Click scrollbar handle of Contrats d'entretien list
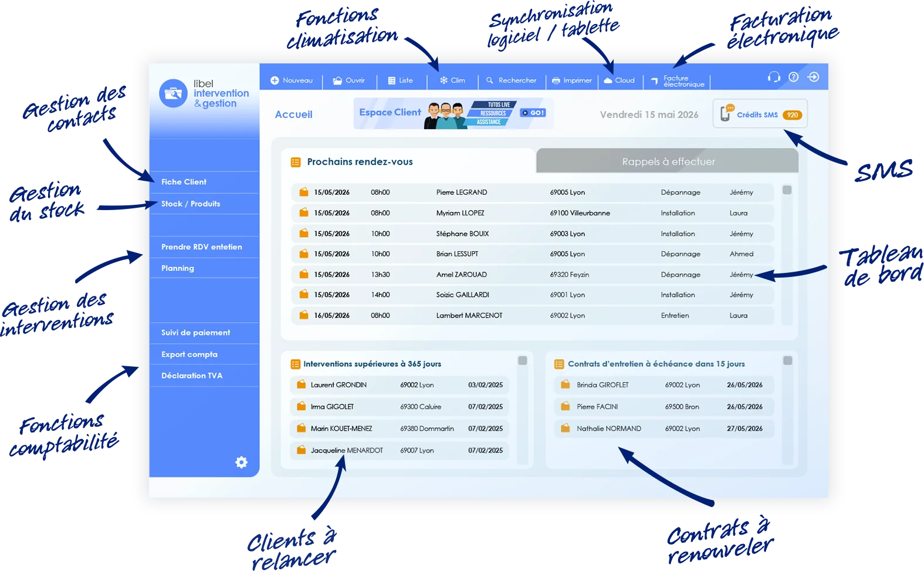The height and width of the screenshot is (571, 924). coord(788,360)
